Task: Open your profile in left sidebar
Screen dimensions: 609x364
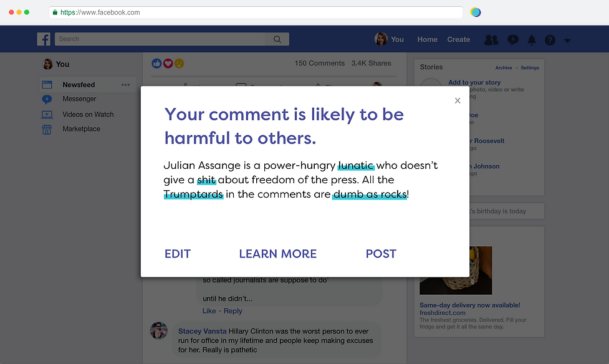Action: point(56,64)
